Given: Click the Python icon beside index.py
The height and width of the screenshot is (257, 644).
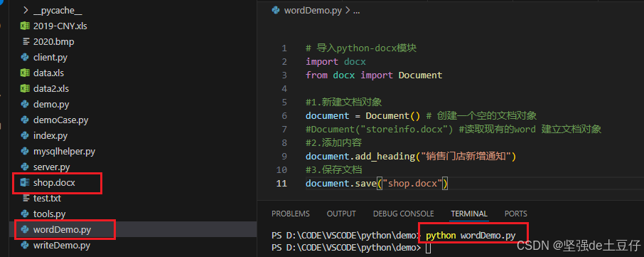Looking at the screenshot, I should (x=25, y=136).
